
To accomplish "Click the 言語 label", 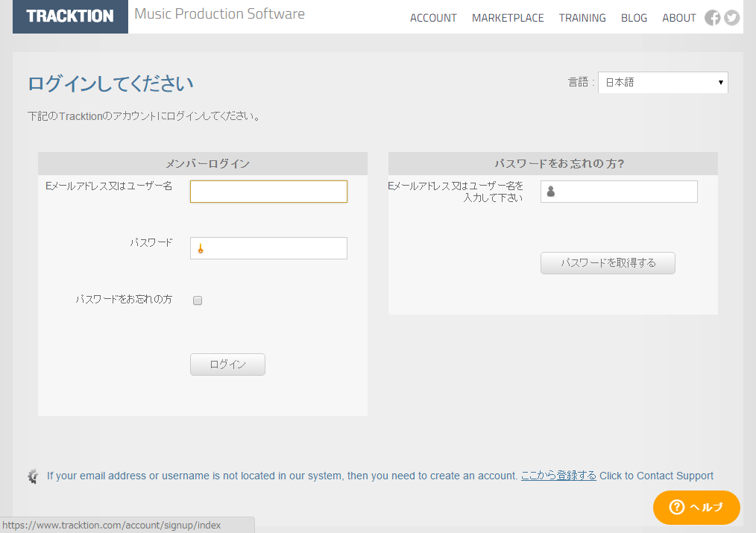I will [581, 83].
